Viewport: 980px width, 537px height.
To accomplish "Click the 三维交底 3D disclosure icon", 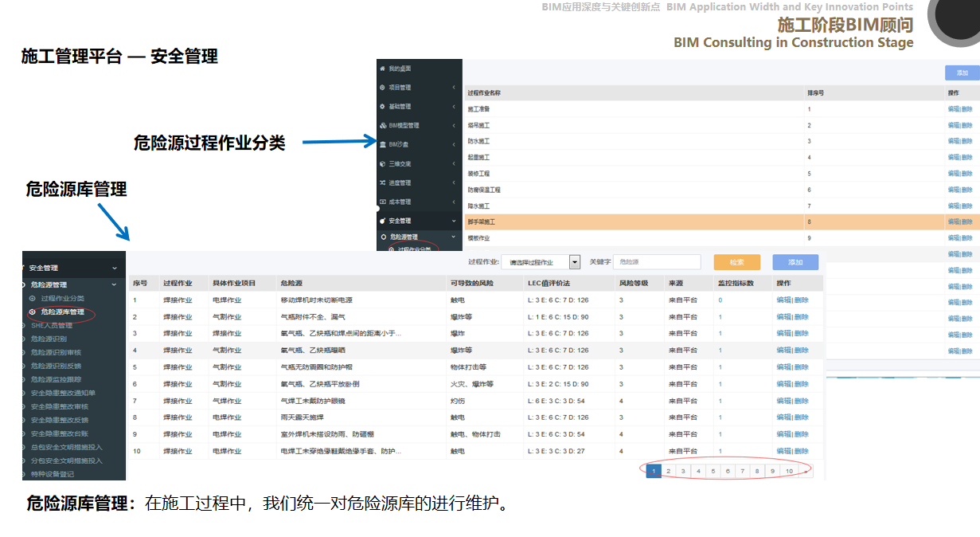I will pyautogui.click(x=384, y=163).
